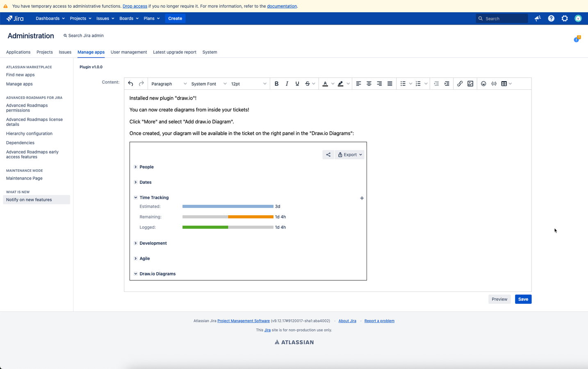Justify the text
This screenshot has width=588, height=369.
tap(390, 84)
